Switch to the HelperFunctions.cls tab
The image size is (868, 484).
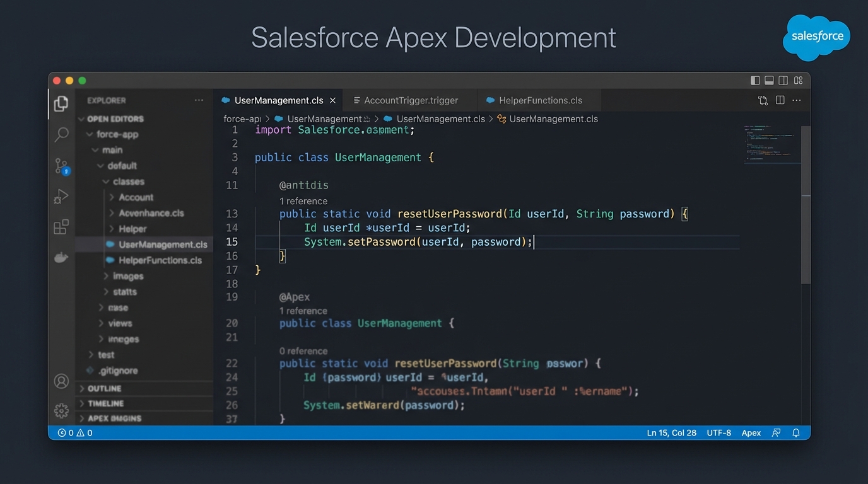click(540, 100)
